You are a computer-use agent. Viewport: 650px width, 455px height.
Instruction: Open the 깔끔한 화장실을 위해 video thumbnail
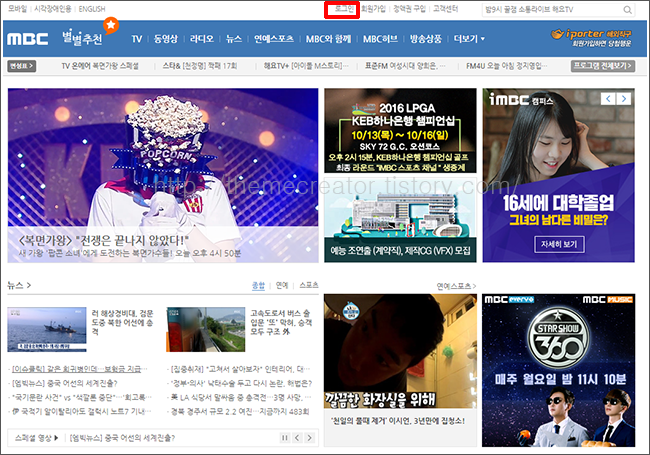click(400, 351)
